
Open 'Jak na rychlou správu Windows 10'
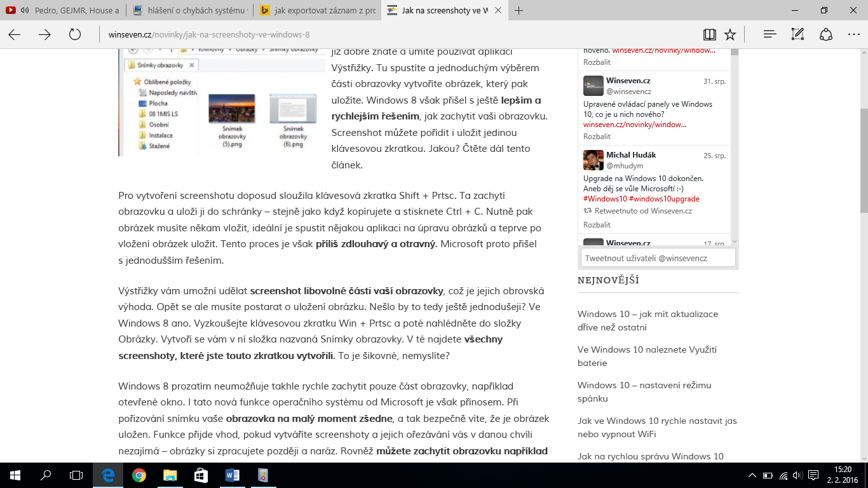tap(651, 456)
